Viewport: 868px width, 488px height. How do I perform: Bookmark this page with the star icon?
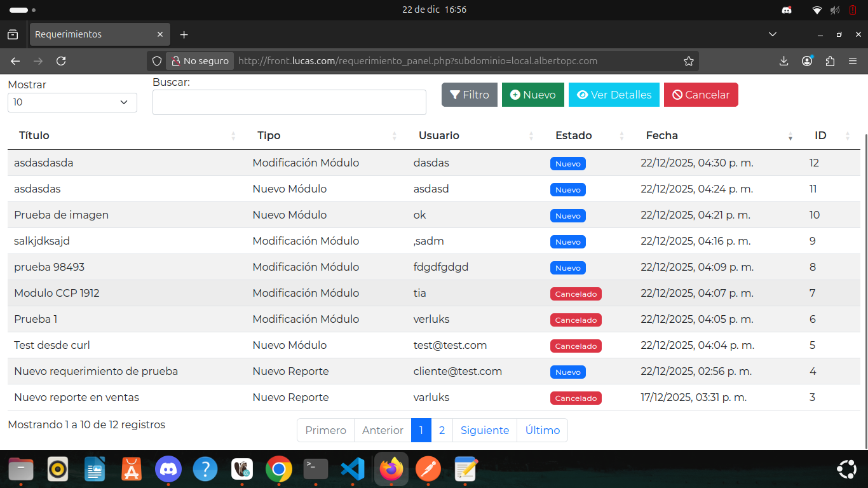(x=688, y=61)
